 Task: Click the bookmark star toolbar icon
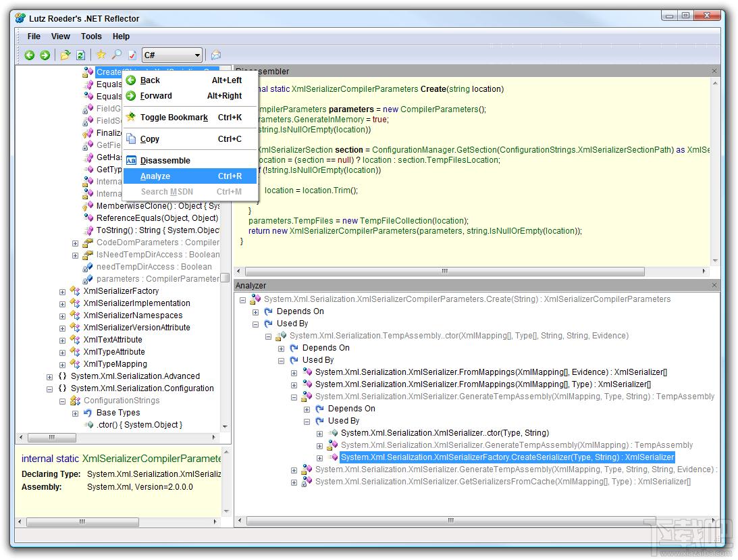pyautogui.click(x=101, y=55)
